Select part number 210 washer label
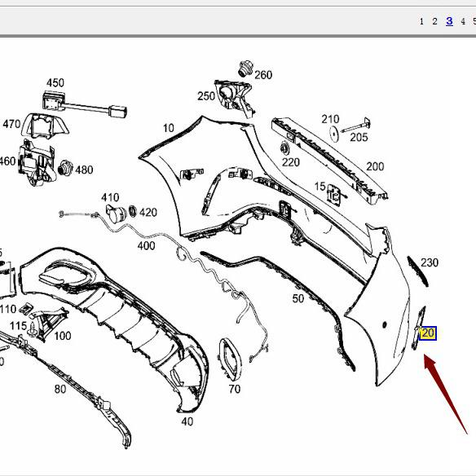Screen dimensions: 476x476 330,119
